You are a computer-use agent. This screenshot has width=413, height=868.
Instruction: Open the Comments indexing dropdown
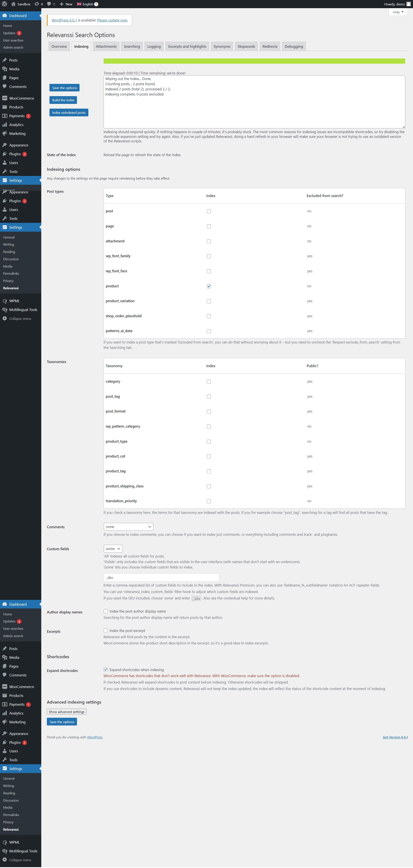[x=128, y=527]
